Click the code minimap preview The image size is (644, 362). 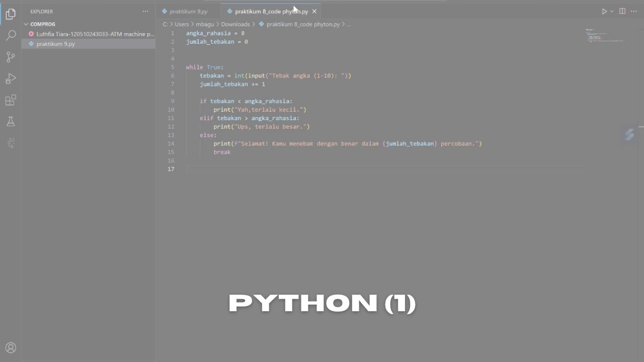pos(604,35)
